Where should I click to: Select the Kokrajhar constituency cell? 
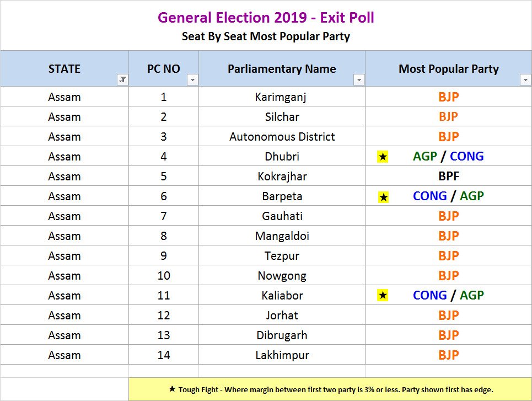coord(282,177)
